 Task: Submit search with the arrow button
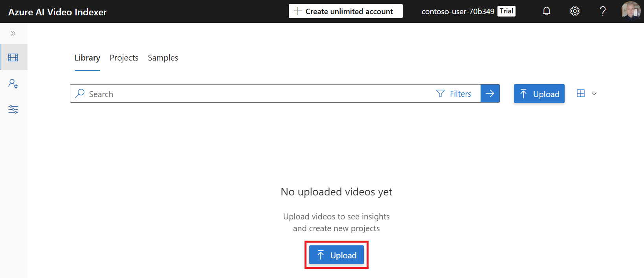(490, 94)
